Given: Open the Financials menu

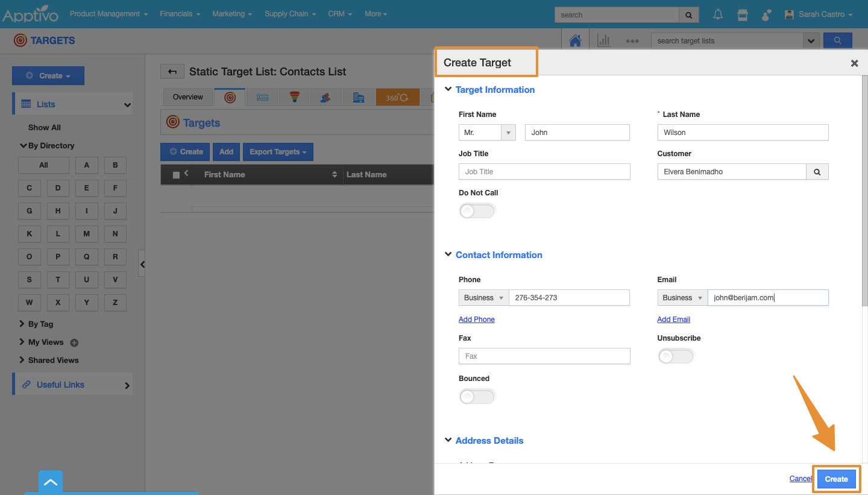Looking at the screenshot, I should tap(180, 14).
